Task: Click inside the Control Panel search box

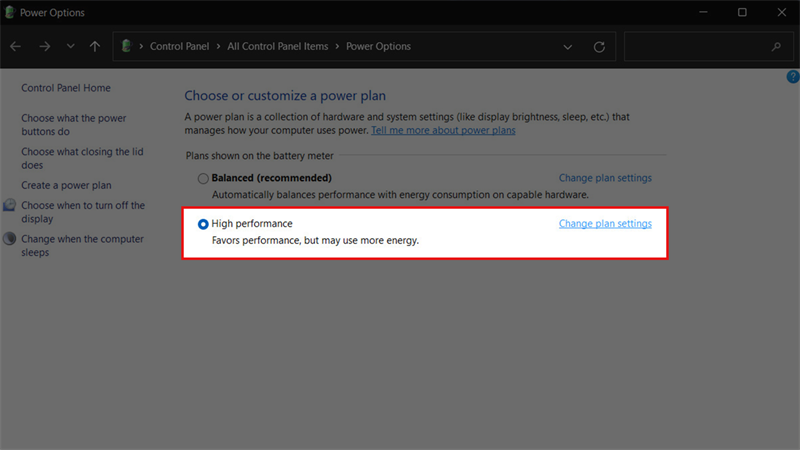Action: click(695, 46)
